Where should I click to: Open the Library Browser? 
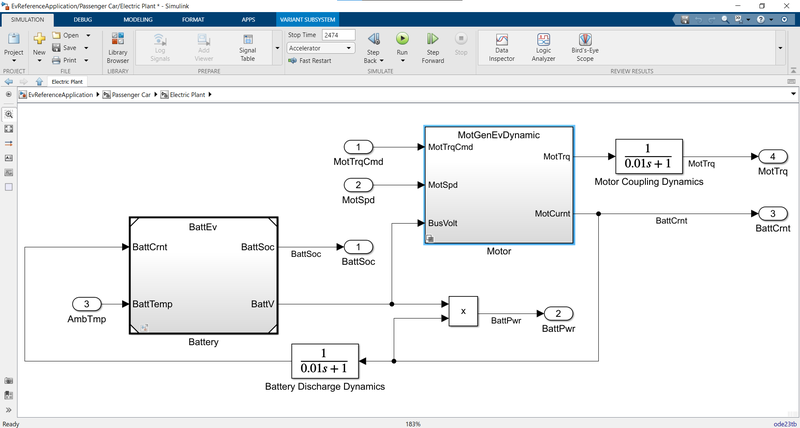[x=118, y=47]
